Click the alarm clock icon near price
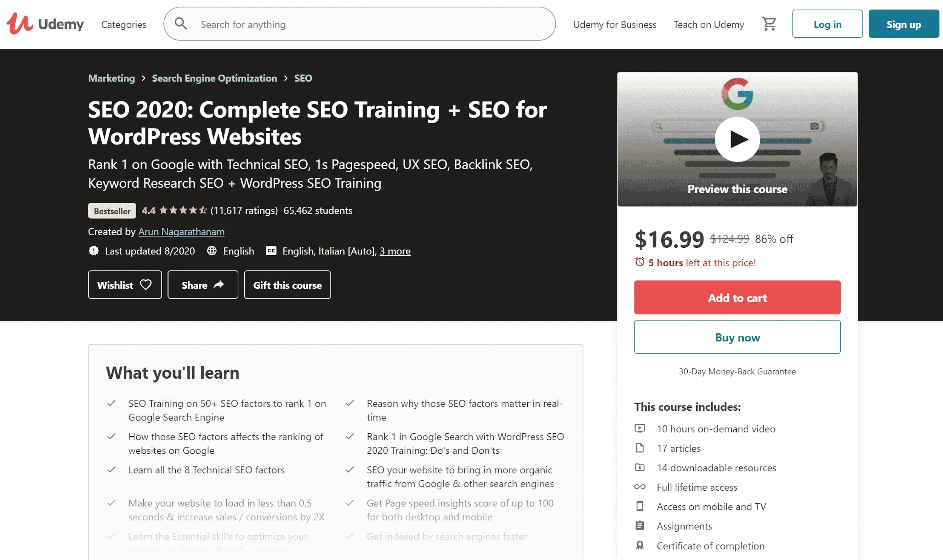 tap(640, 262)
